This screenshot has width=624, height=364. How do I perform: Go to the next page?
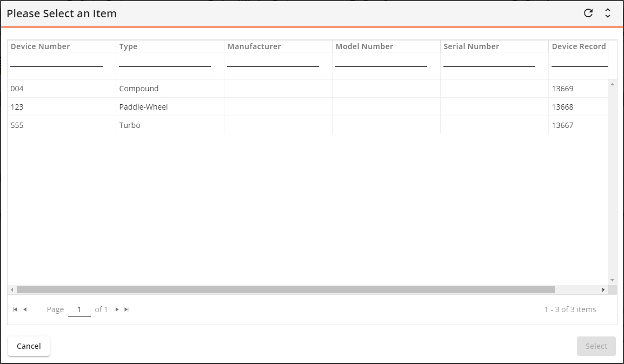(x=117, y=309)
